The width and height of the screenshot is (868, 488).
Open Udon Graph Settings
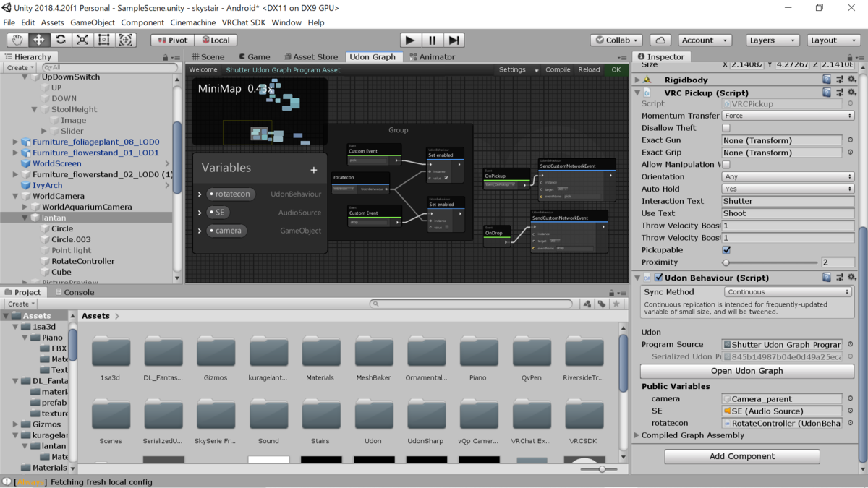(518, 70)
